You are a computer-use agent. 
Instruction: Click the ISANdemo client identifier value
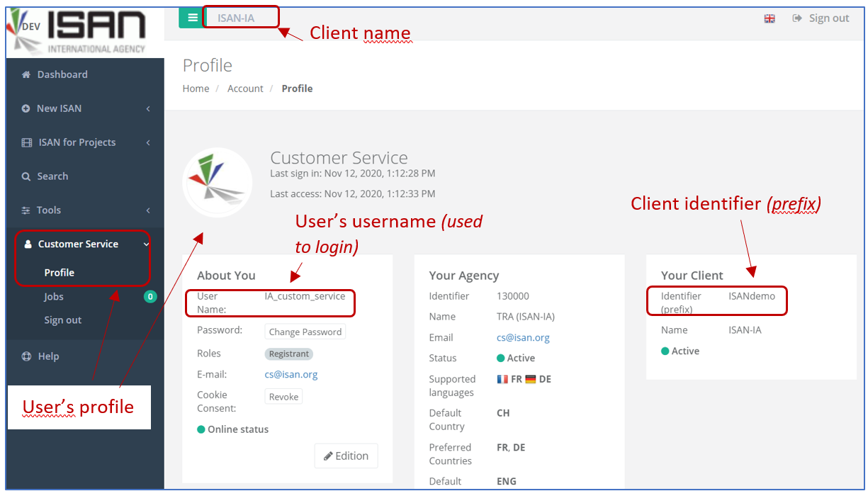[752, 296]
